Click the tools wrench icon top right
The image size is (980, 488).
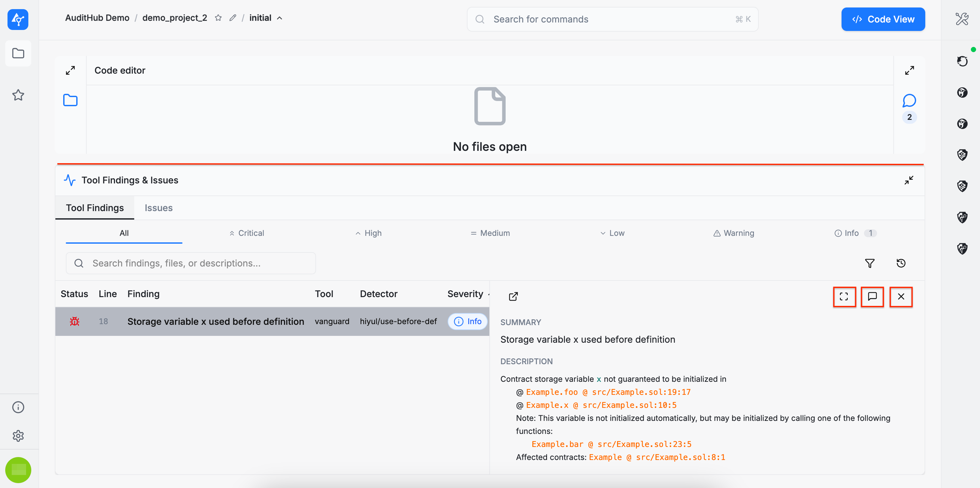(962, 19)
